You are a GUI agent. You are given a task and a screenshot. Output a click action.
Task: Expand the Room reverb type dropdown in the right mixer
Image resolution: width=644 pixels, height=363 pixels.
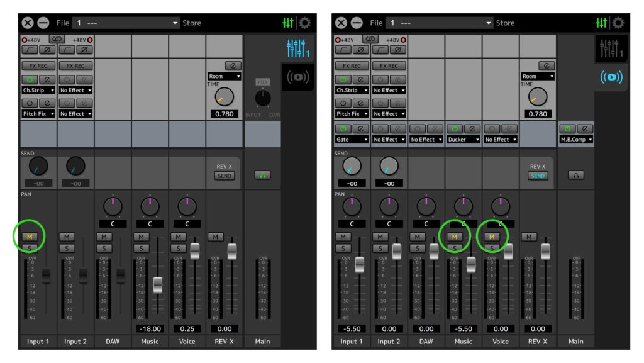(538, 76)
